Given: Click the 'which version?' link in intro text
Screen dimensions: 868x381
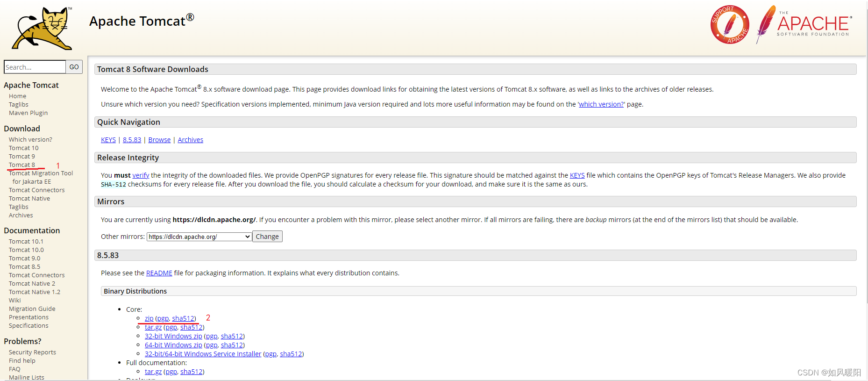Looking at the screenshot, I should 601,104.
